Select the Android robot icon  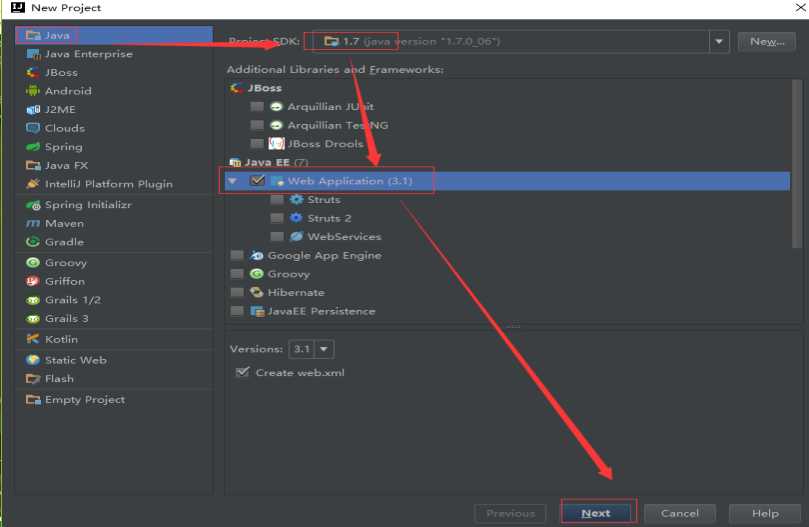pos(33,91)
